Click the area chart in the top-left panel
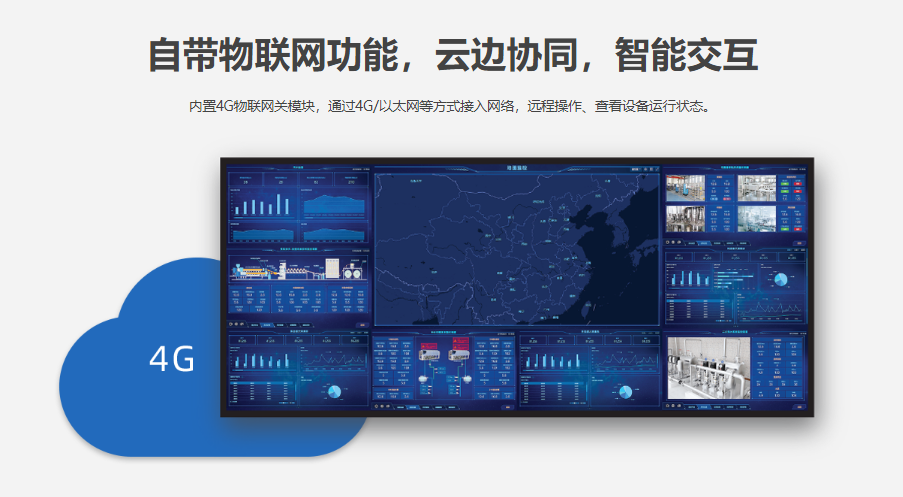The image size is (903, 497). coord(334,204)
